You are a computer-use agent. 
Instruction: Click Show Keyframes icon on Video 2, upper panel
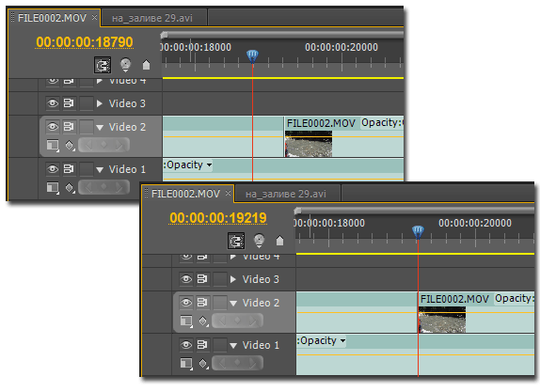pos(70,145)
